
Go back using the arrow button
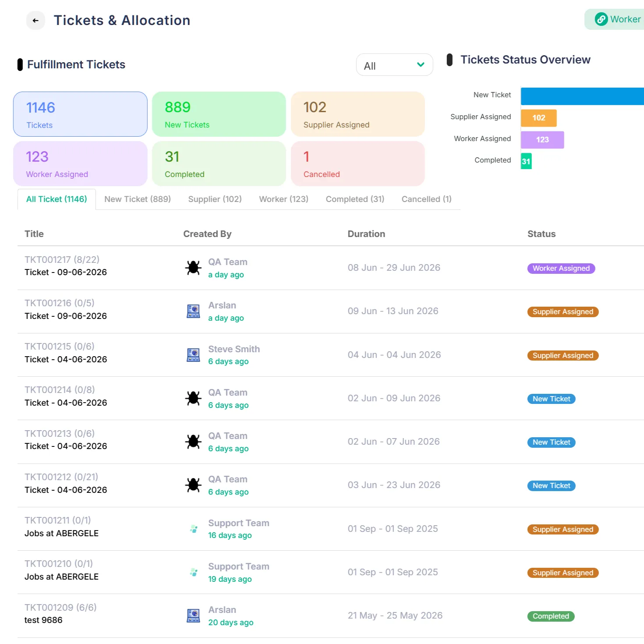(35, 21)
